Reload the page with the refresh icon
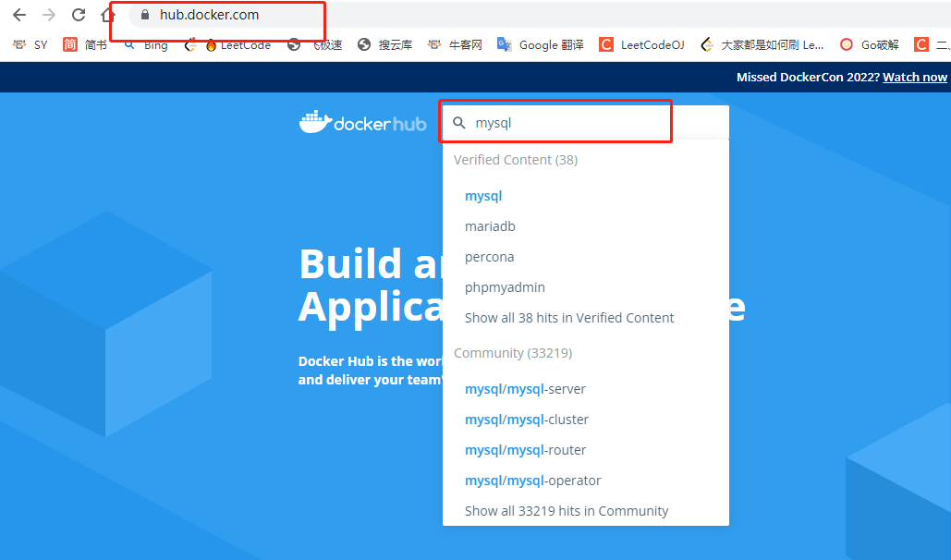The width and height of the screenshot is (951, 560). [79, 15]
